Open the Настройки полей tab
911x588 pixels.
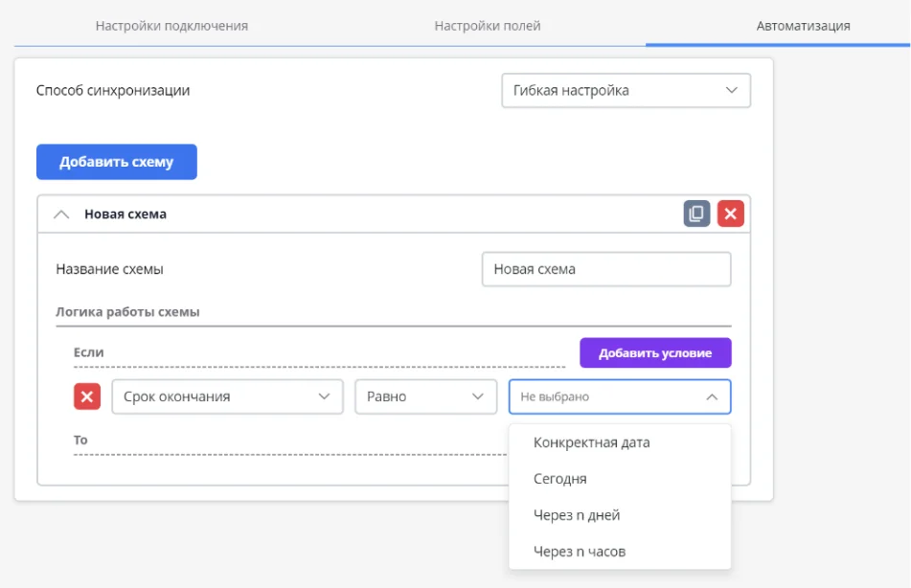(488, 26)
